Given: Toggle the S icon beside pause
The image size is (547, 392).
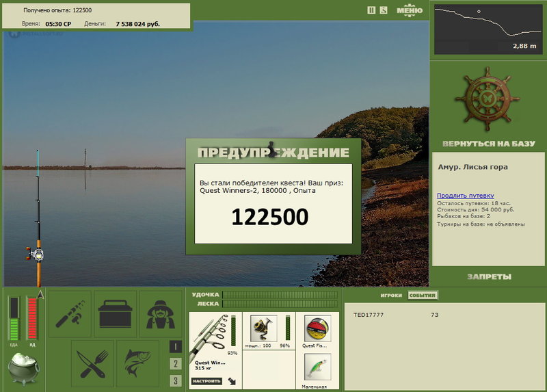Looking at the screenshot, I should 384,10.
